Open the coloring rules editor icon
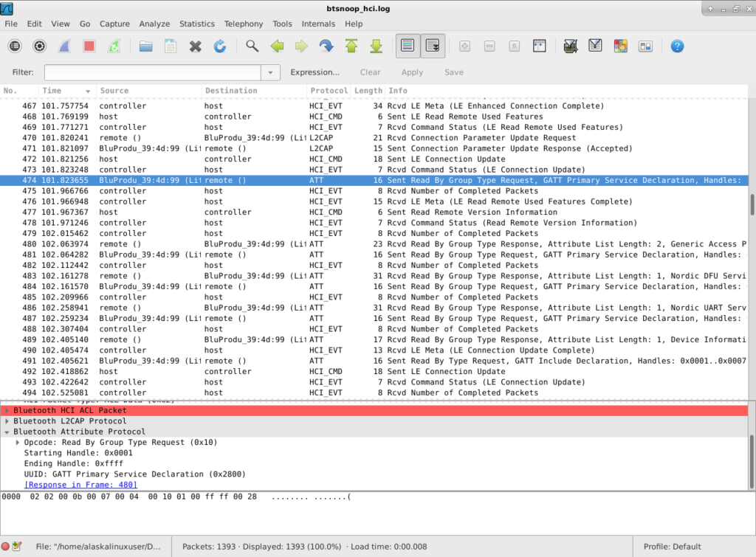 (x=620, y=46)
